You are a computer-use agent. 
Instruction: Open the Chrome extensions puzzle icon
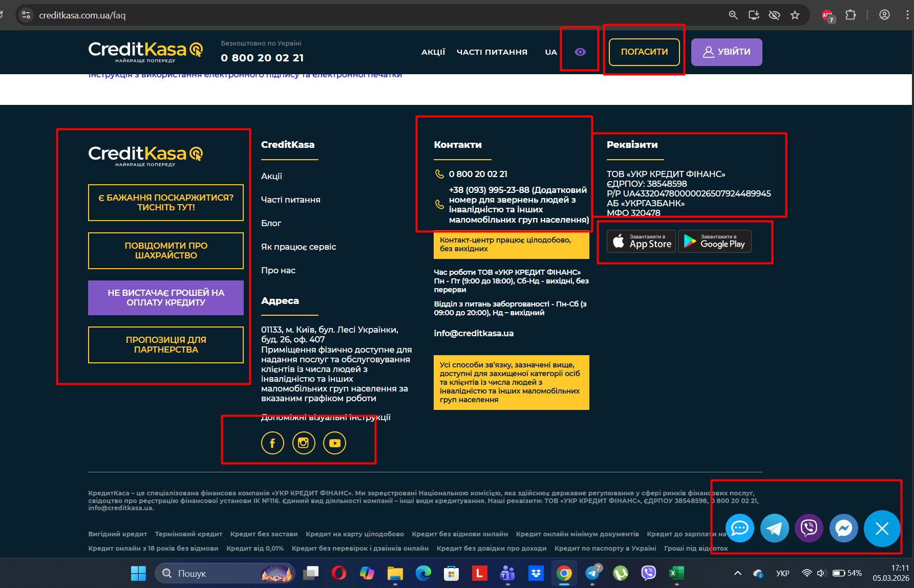[x=851, y=15]
